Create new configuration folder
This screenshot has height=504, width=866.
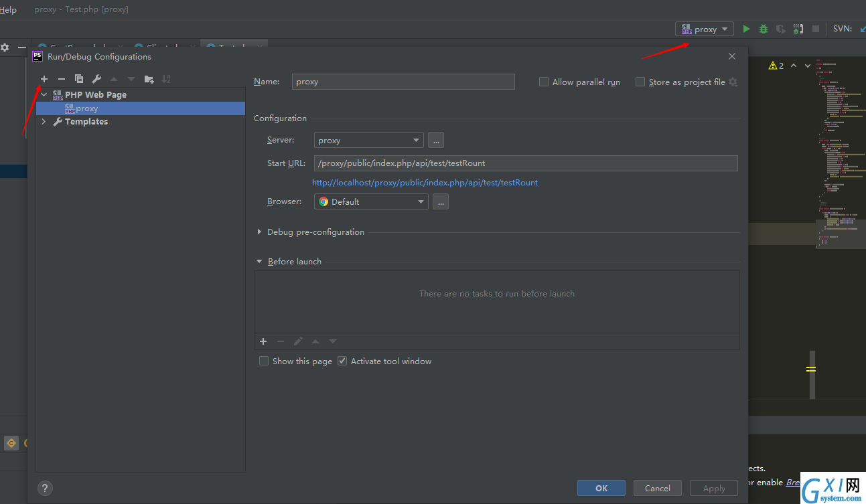tap(149, 79)
